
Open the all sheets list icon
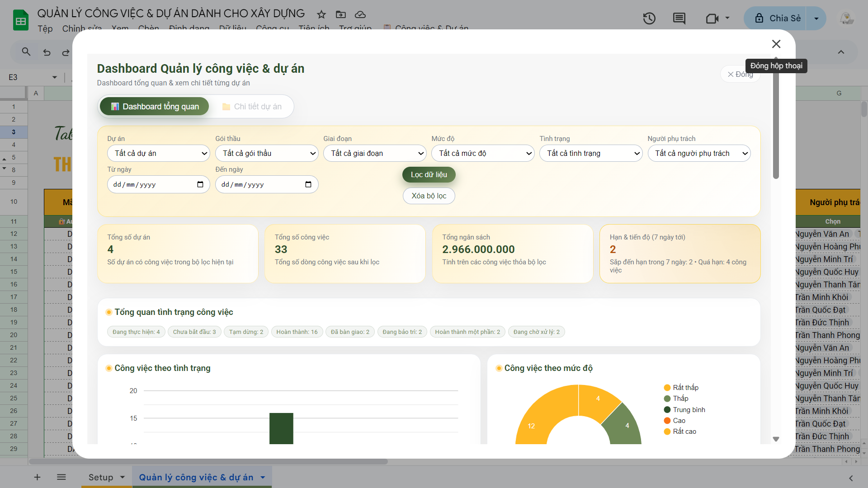(61, 477)
